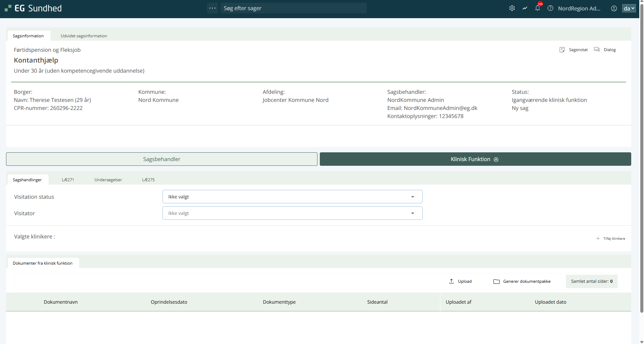Viewport: 644px width, 344px height.
Task: Click the EG Sundhed logo
Action: pos(33,8)
